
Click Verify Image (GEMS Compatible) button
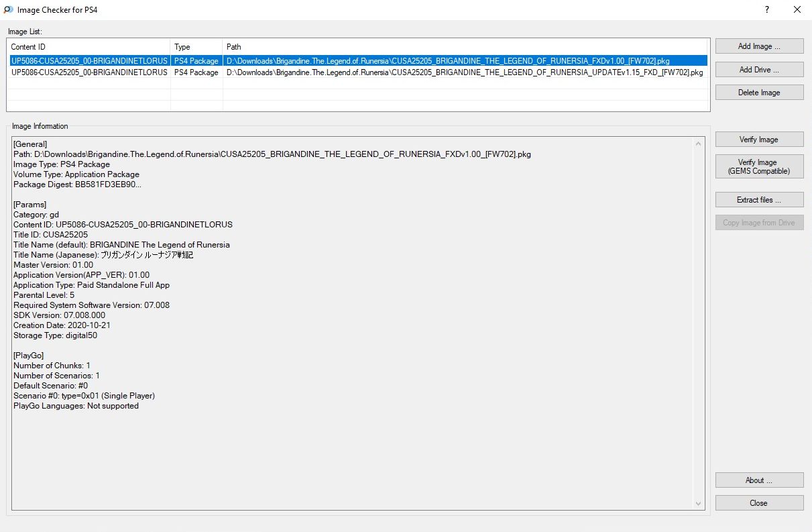[759, 167]
